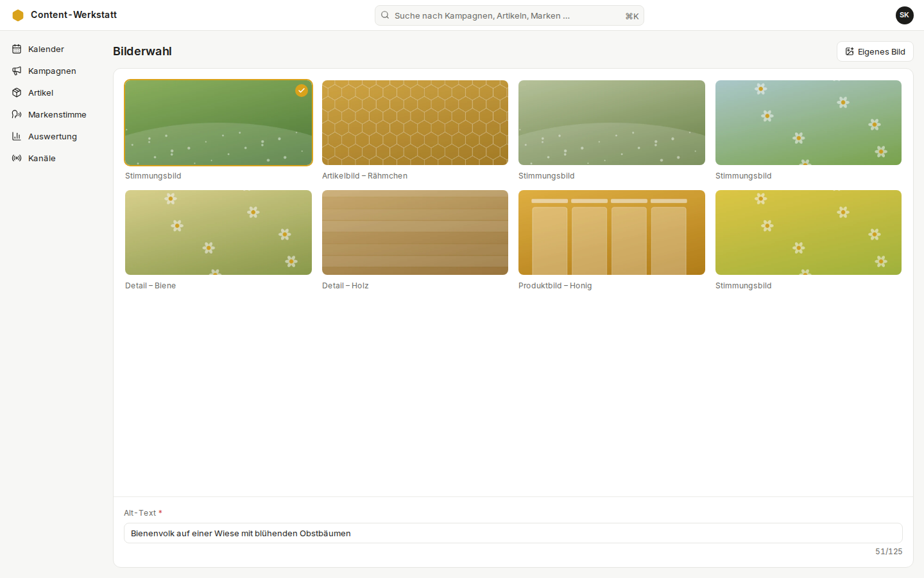
Task: Select the Artikelbild – Rähmchen honeycomb image
Action: tap(415, 123)
